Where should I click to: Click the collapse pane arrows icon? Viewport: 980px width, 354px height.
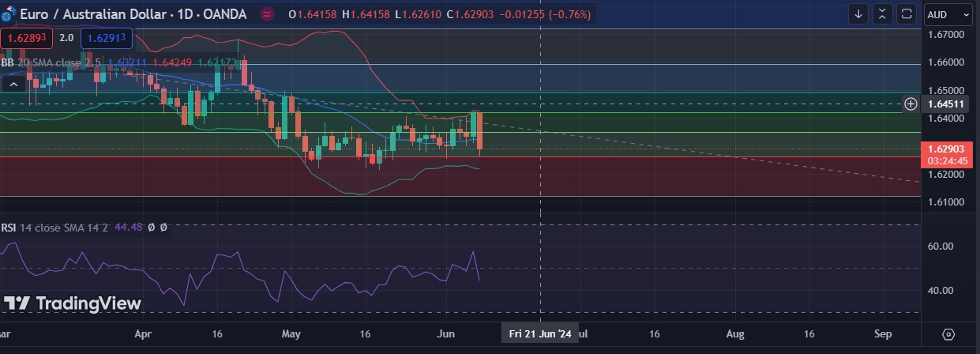coord(883,14)
